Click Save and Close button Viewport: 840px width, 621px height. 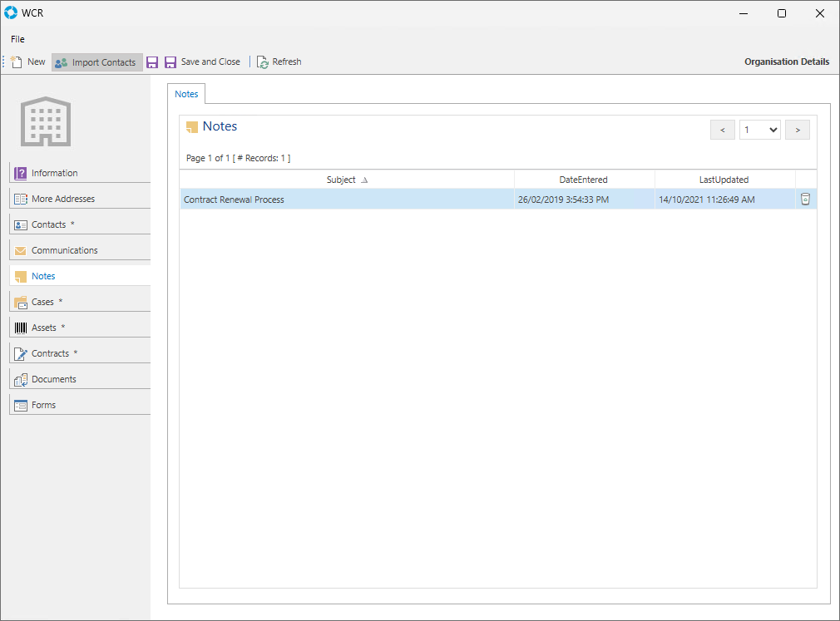coord(202,62)
